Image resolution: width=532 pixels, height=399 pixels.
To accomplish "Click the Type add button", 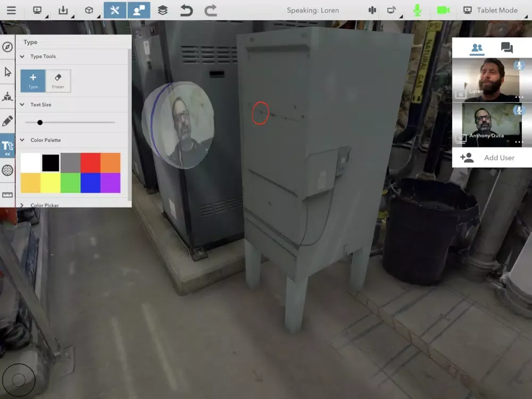I will click(x=33, y=81).
